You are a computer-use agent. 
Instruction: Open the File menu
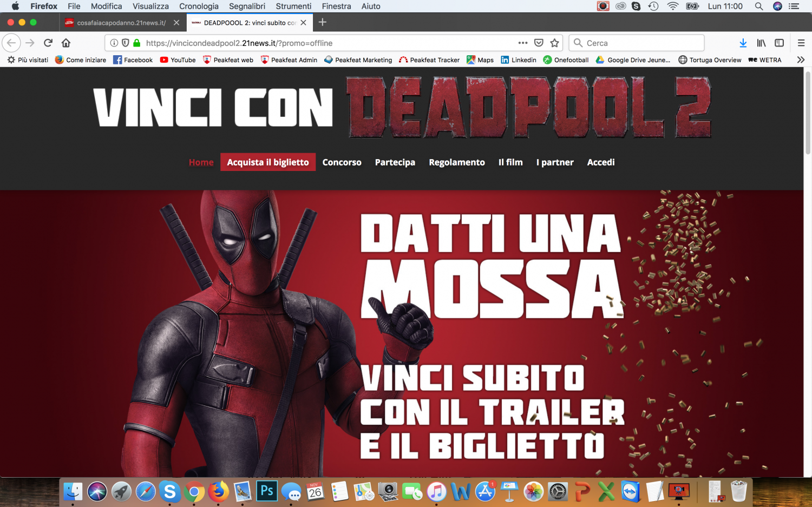(74, 6)
